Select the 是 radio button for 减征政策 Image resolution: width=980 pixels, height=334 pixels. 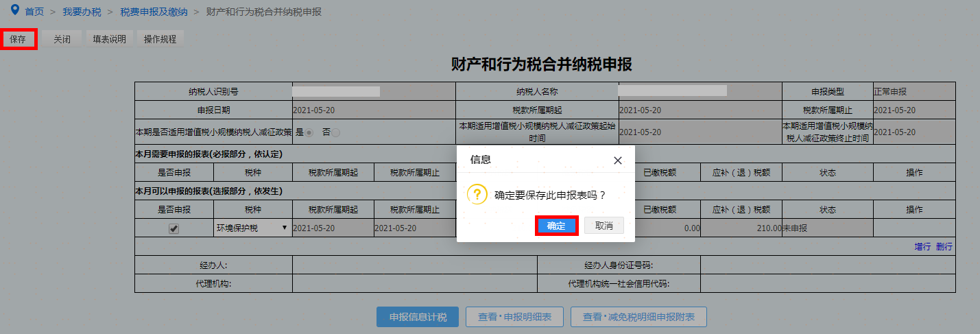pyautogui.click(x=309, y=132)
